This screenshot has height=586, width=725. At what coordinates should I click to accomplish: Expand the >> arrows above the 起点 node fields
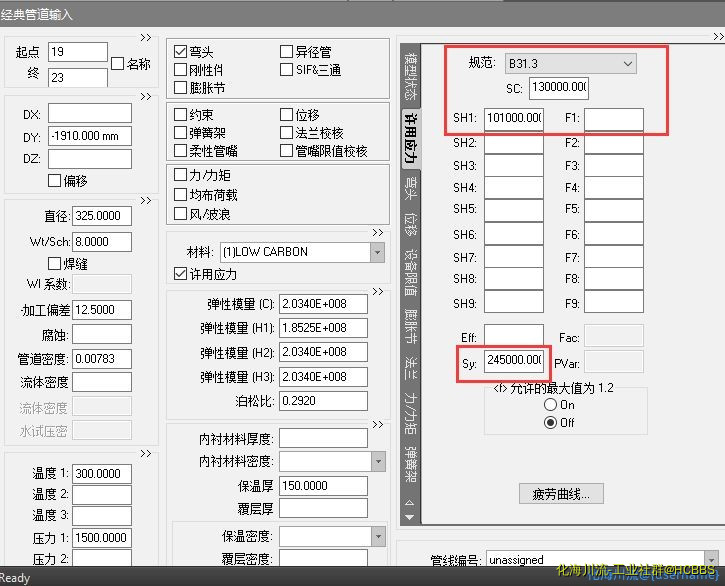coord(145,36)
